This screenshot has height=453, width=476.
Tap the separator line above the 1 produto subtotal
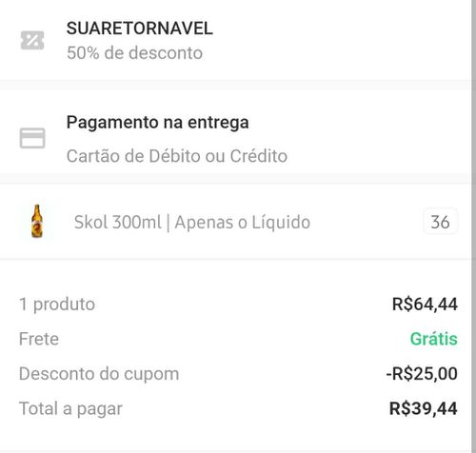(235, 260)
